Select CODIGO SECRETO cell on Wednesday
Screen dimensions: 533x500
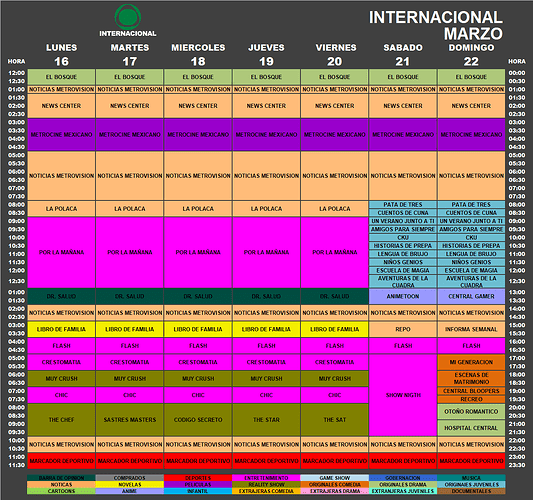198,420
